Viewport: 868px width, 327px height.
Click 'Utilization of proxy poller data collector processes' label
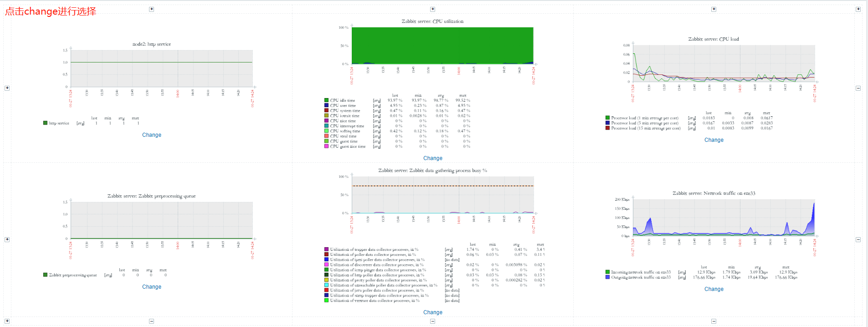pyautogui.click(x=378, y=280)
